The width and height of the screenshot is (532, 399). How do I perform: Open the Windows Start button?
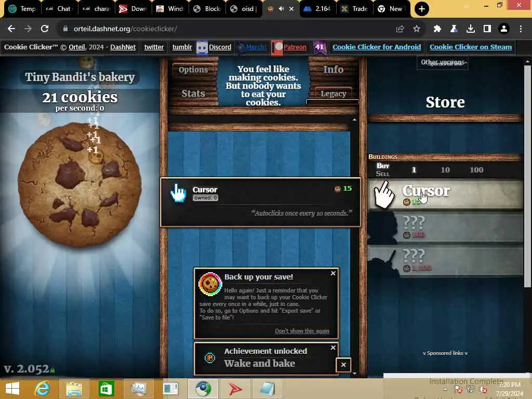click(x=12, y=389)
